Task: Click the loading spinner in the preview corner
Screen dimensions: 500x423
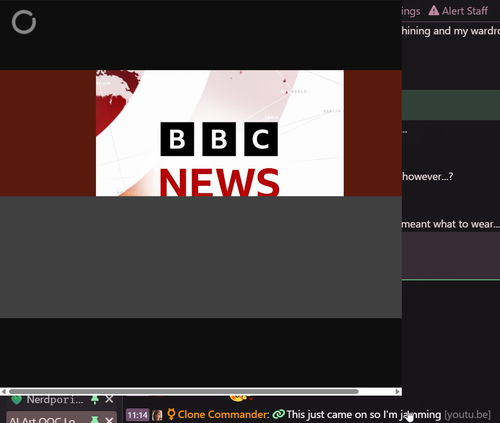Action: point(24,22)
